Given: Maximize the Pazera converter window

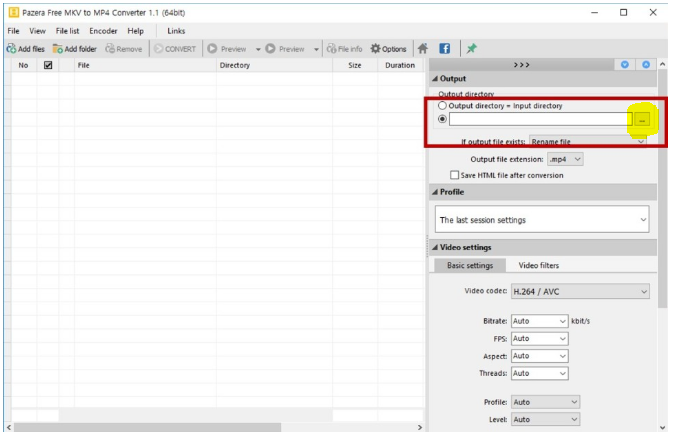Looking at the screenshot, I should click(624, 12).
